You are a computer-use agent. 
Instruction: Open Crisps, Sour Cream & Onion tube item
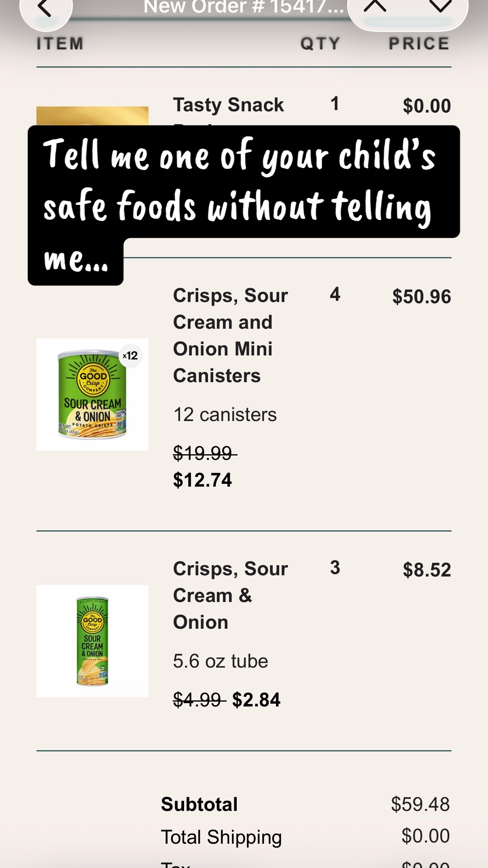[x=230, y=596]
